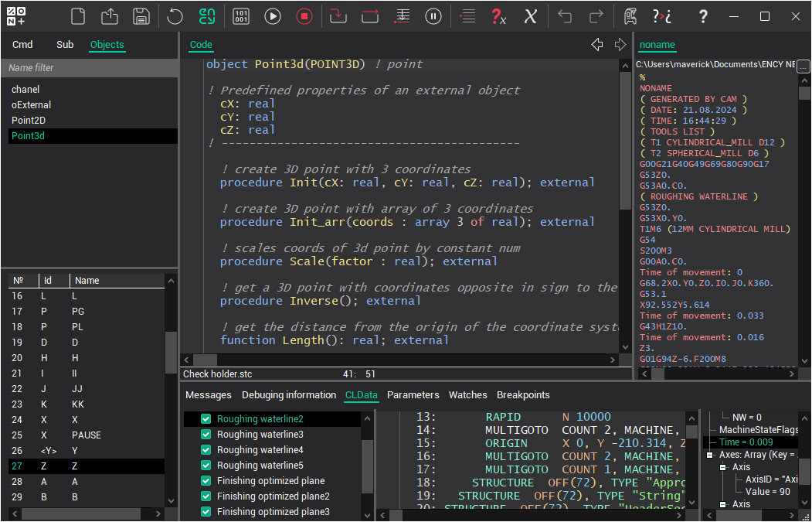Screen dimensions: 812x522
Task: Click the question mark Help icon
Action: (x=702, y=16)
